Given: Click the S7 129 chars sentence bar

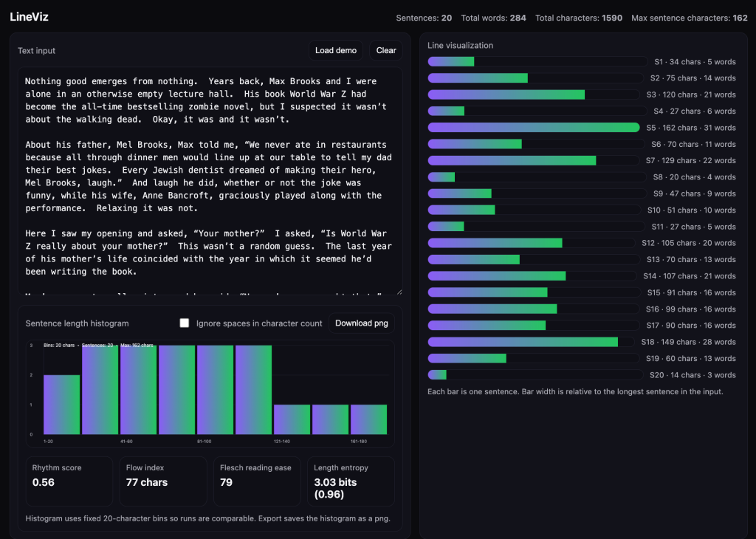Looking at the screenshot, I should 512,160.
